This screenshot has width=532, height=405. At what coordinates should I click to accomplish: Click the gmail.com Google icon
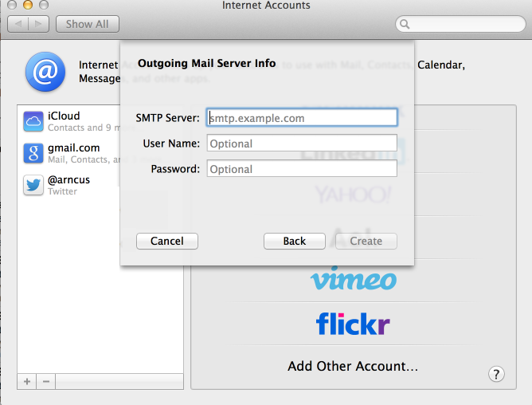point(33,153)
